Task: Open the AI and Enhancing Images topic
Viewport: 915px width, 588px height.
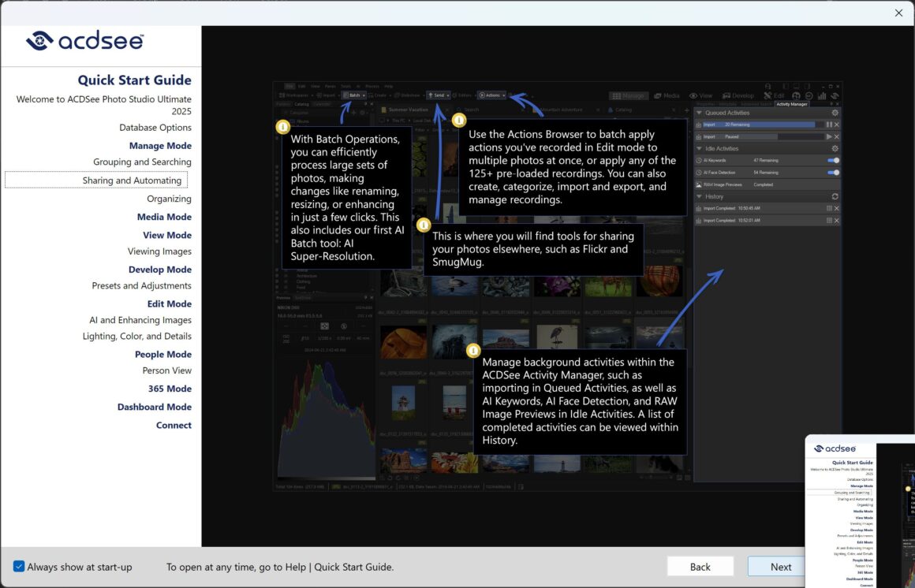Action: tap(140, 320)
